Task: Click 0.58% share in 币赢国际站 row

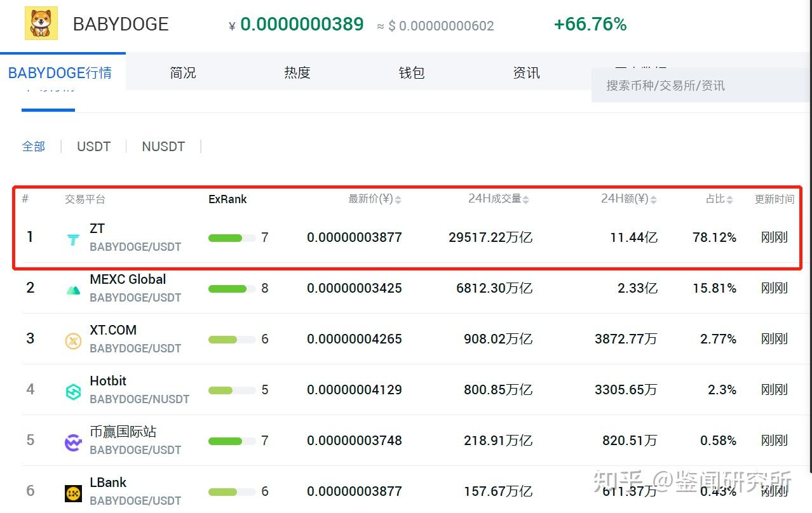Action: pyautogui.click(x=718, y=441)
